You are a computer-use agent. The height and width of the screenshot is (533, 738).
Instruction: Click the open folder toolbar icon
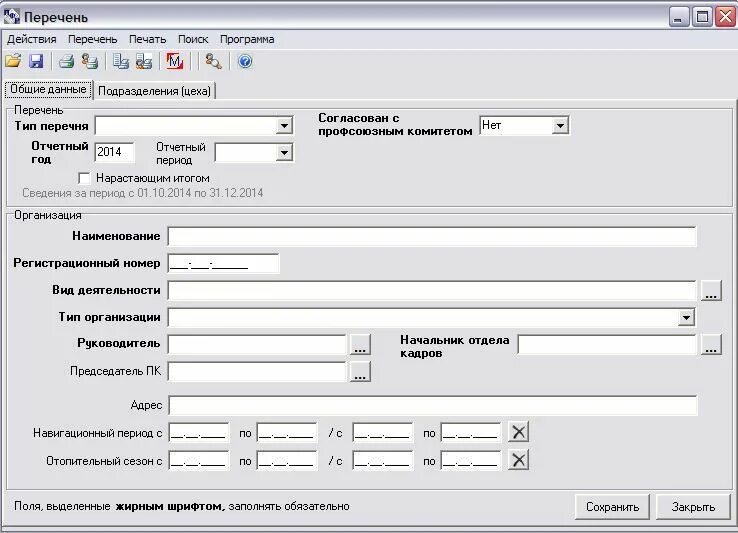coord(13,61)
